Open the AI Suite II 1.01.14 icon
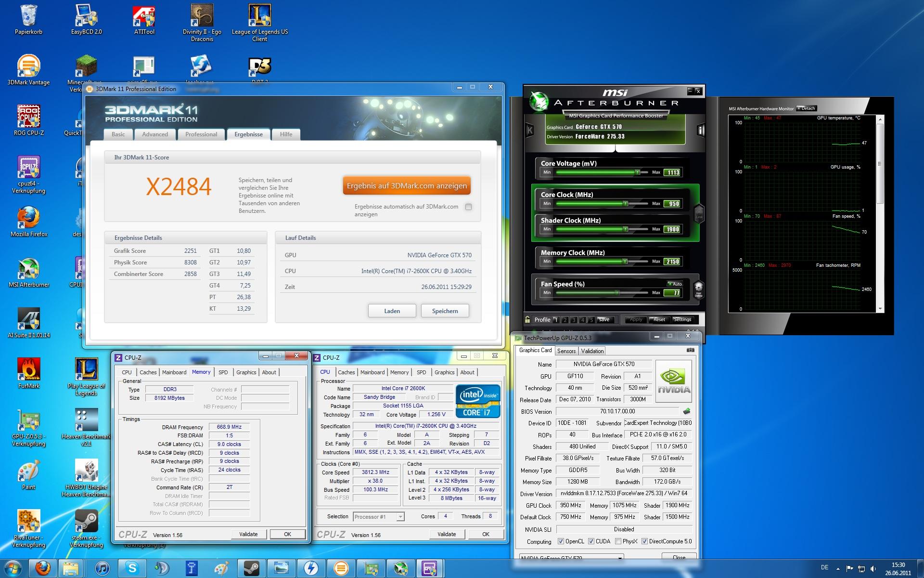924x578 pixels. coord(28,323)
